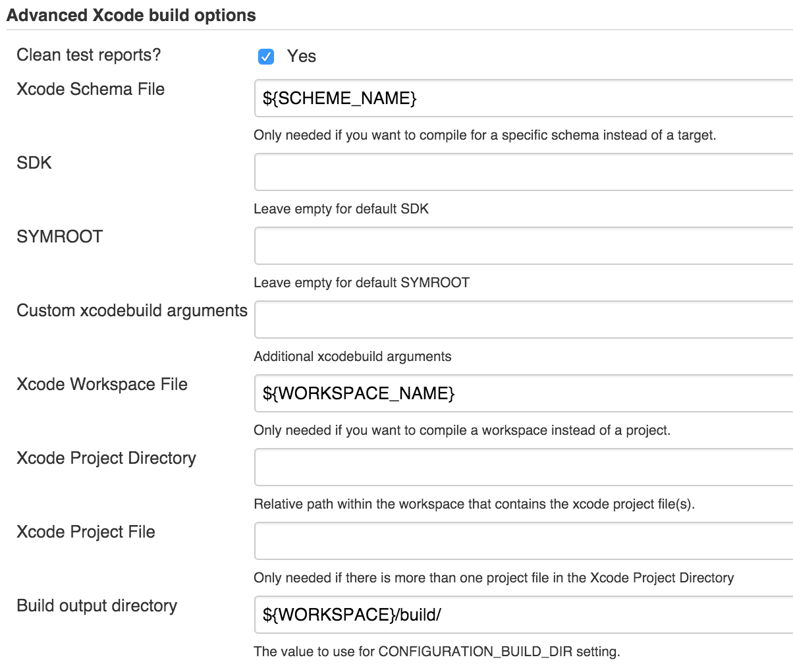Select the Custom xcodebuild arguments field
The height and width of the screenshot is (672, 793).
(524, 320)
